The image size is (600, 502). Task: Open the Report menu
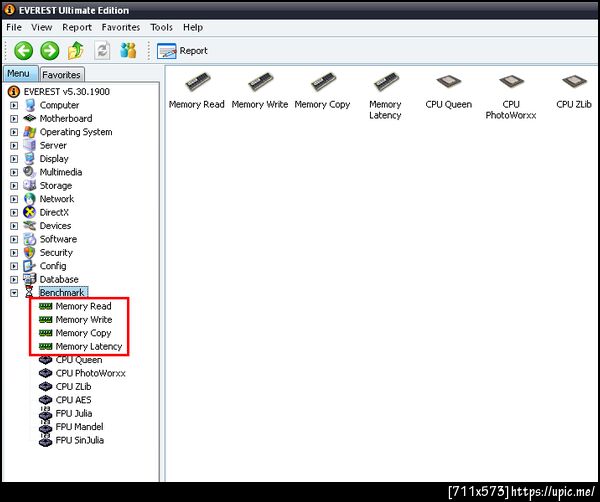tap(77, 27)
